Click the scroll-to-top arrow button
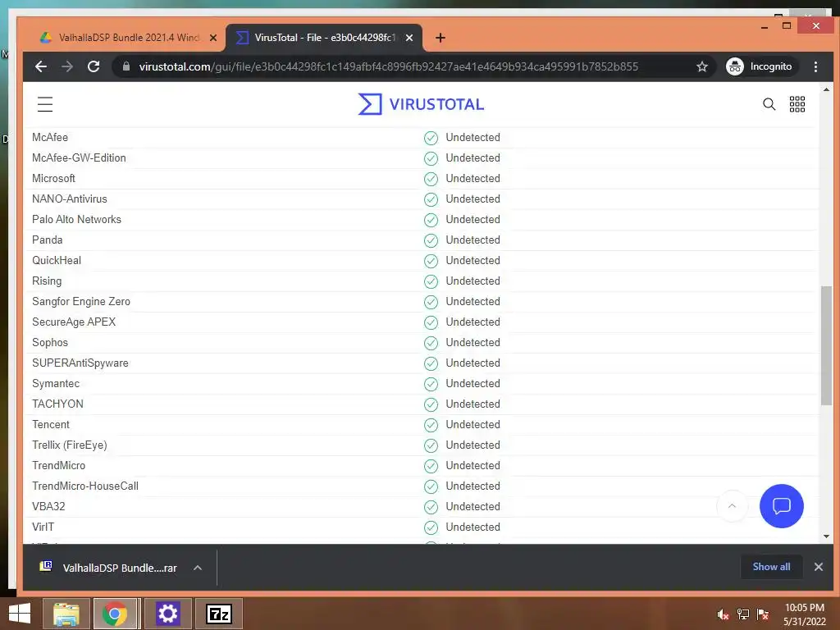The image size is (840, 630). tap(732, 505)
